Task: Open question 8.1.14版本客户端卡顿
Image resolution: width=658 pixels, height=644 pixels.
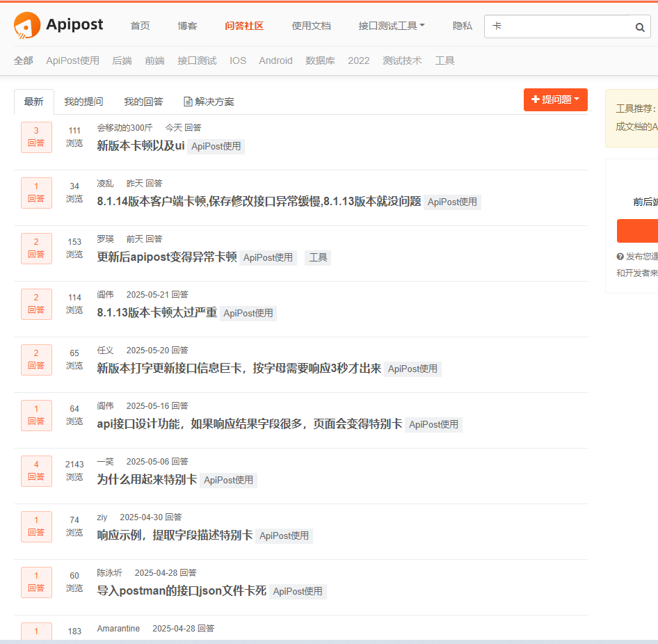Action: [259, 202]
